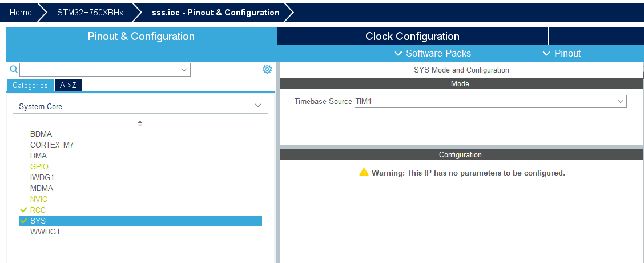
Task: Click the green checkmark next to RCC
Action: click(23, 210)
